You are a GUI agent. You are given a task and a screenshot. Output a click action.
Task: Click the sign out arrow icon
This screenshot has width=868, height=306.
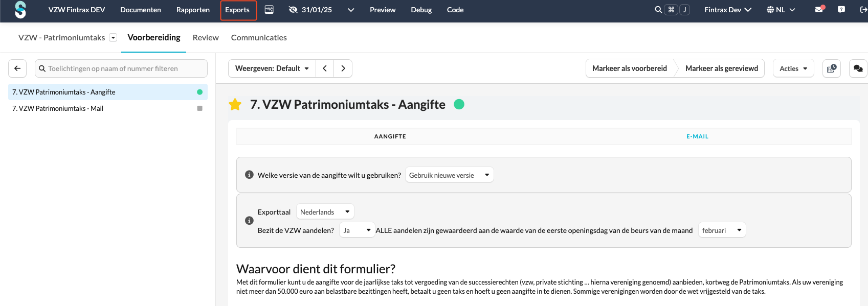click(863, 10)
